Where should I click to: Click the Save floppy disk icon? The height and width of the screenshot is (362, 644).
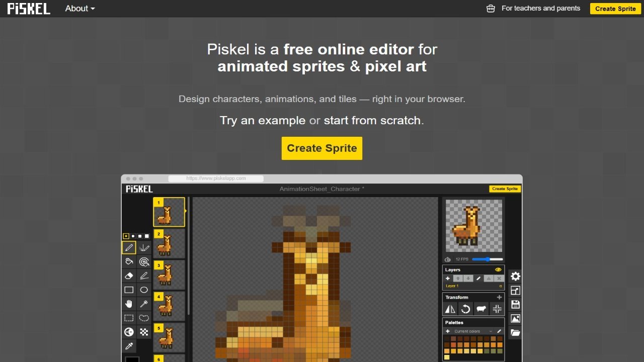(x=515, y=305)
